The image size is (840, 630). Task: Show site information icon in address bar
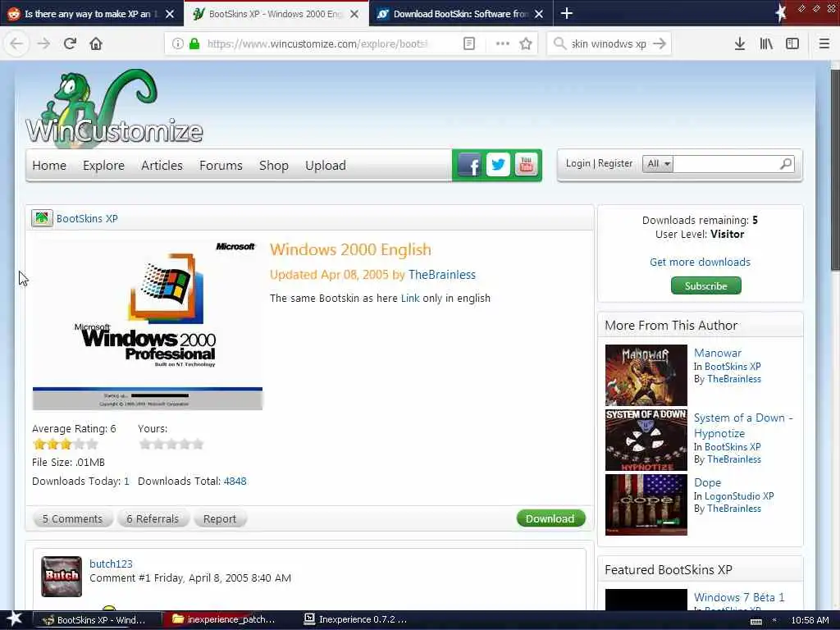pos(178,43)
